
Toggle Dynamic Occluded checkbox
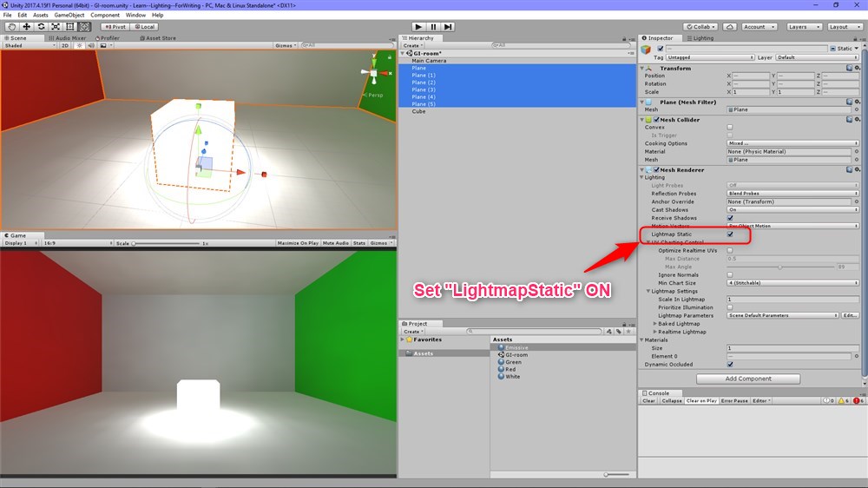point(730,365)
